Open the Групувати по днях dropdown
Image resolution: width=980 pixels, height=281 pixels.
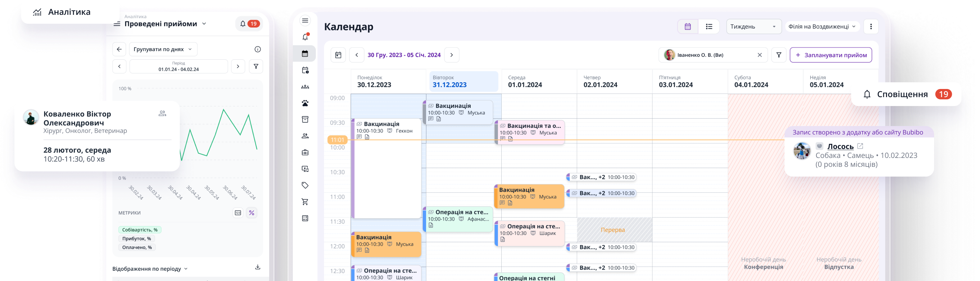163,50
